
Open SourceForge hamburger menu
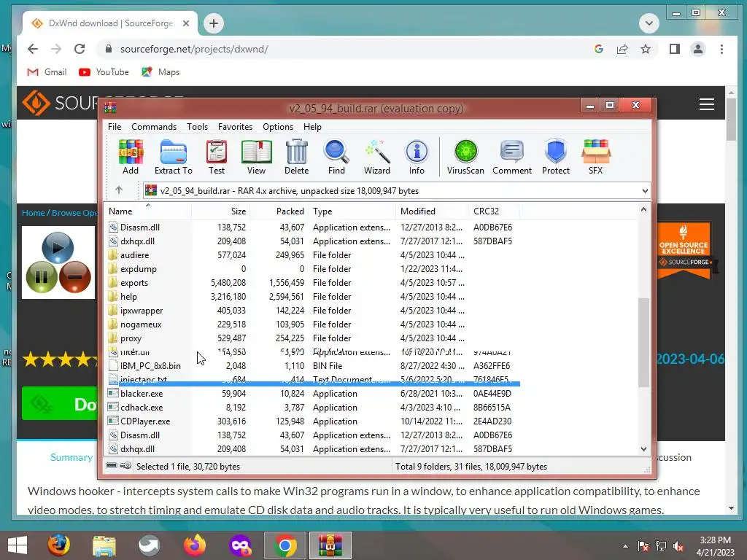pos(706,104)
